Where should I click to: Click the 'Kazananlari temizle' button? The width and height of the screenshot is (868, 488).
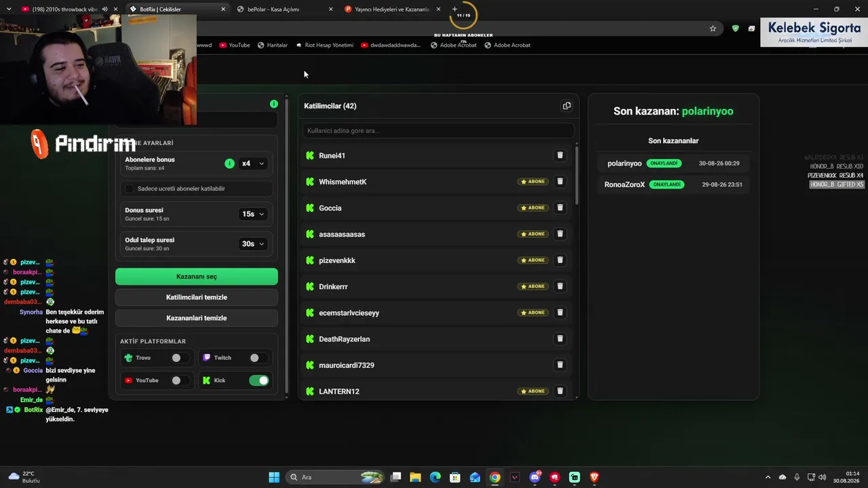tap(197, 318)
